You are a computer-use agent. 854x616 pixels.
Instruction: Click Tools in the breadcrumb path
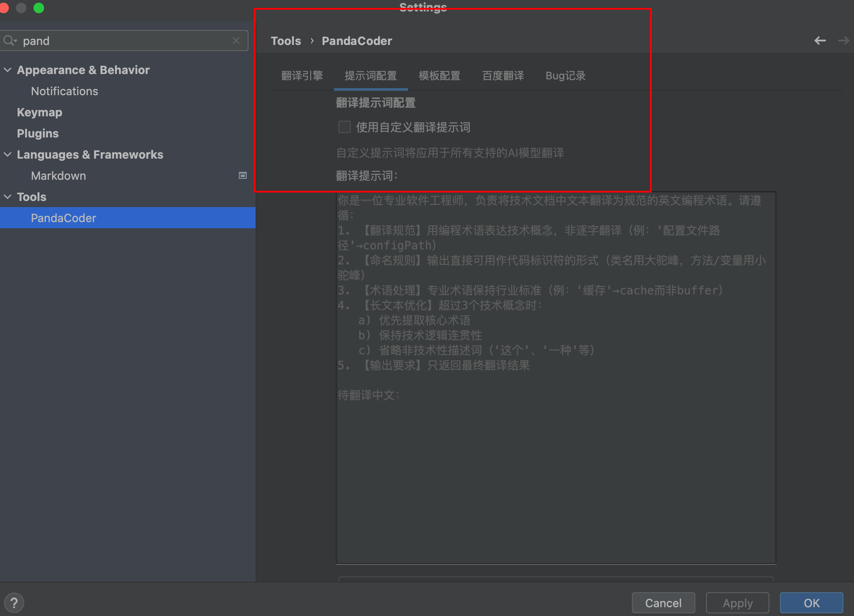pyautogui.click(x=286, y=41)
